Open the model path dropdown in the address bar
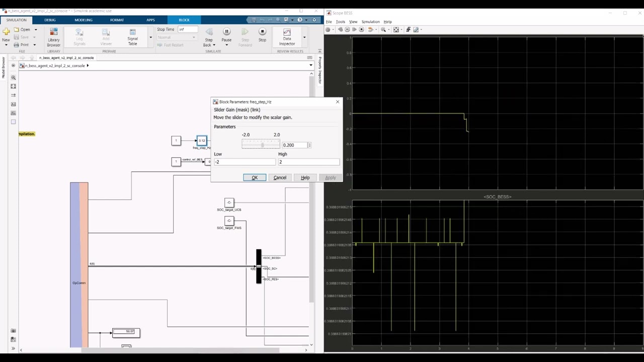The height and width of the screenshot is (362, 644). pos(310,65)
